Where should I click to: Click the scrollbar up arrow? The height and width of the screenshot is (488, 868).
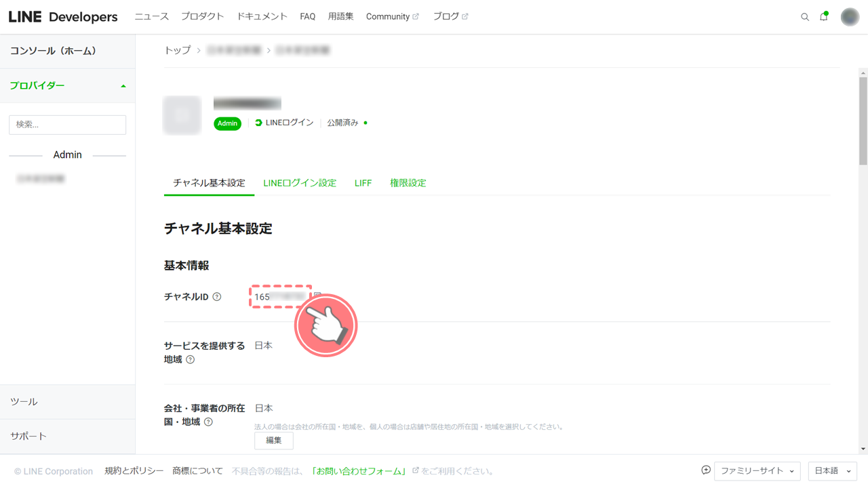pos(863,73)
